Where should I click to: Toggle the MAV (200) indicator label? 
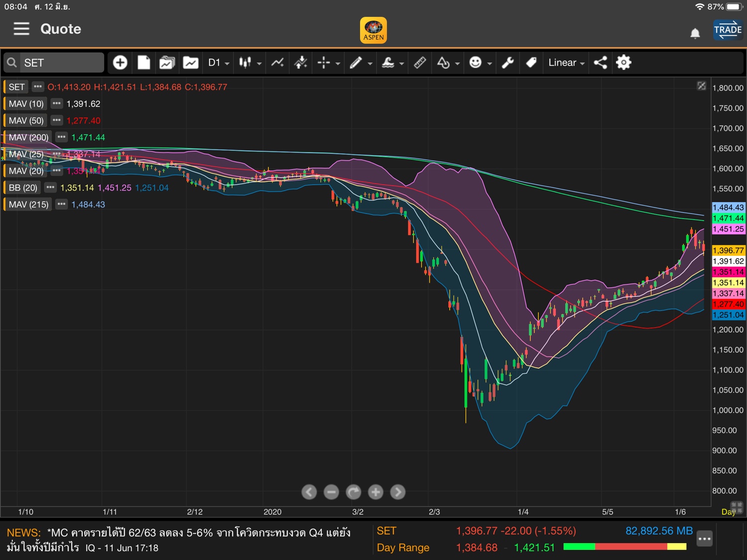pyautogui.click(x=28, y=137)
